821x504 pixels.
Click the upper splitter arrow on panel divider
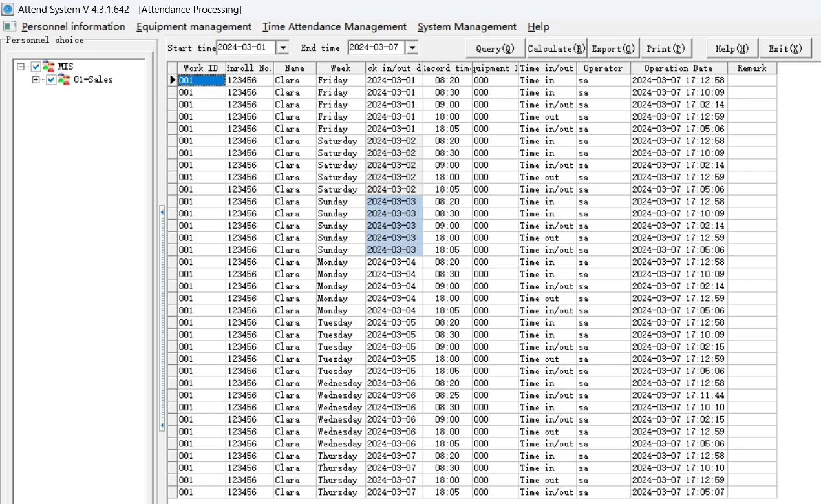pos(162,212)
